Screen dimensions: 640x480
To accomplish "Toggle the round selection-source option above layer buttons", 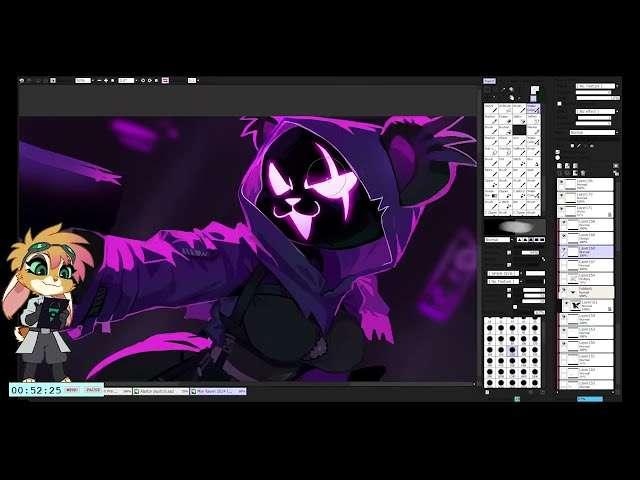I will [558, 158].
